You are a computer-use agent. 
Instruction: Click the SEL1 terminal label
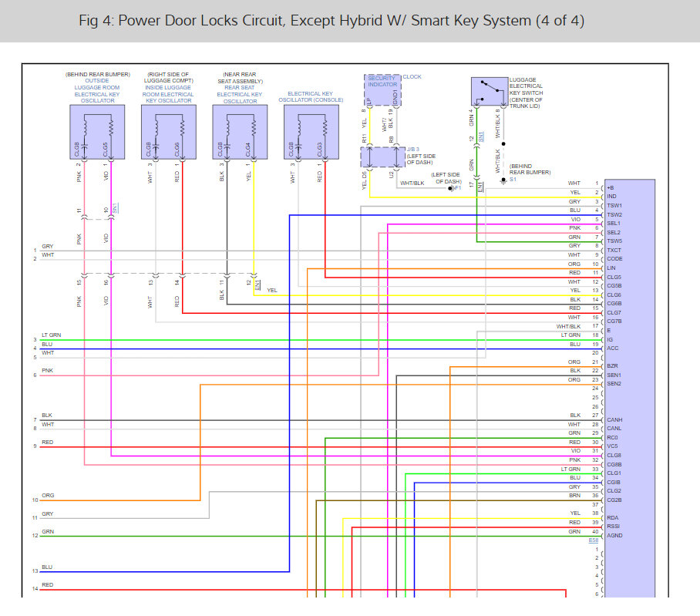coord(614,223)
